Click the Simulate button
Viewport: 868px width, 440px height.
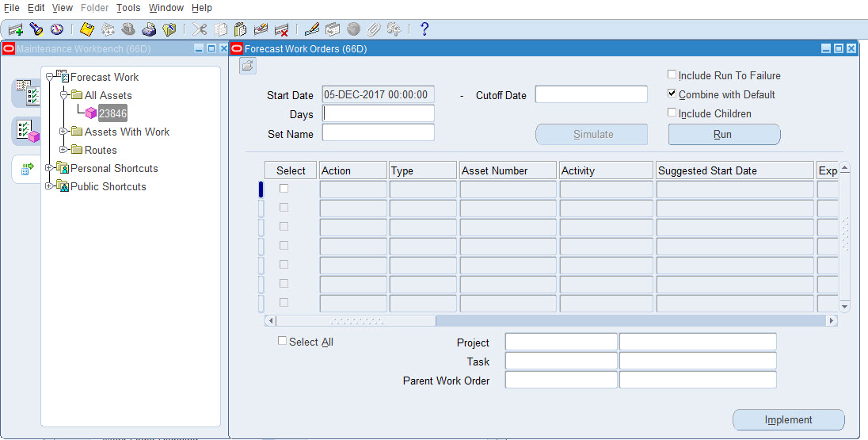point(592,134)
